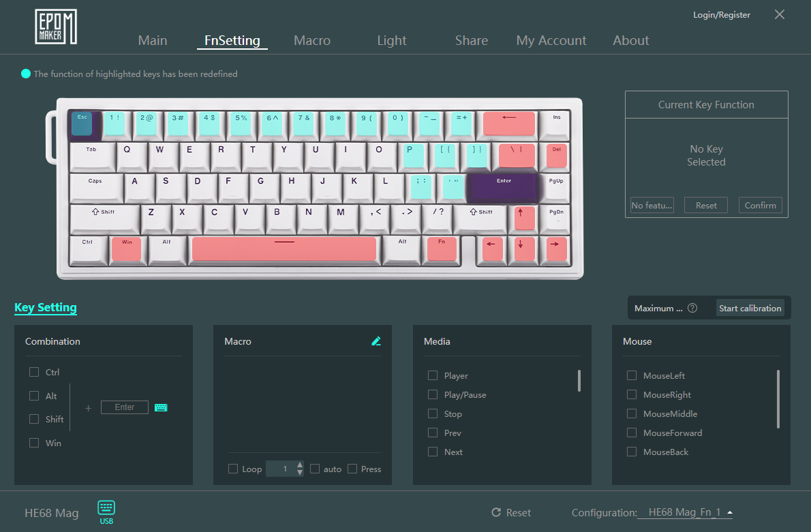Viewport: 811px width, 532px height.
Task: Click the Enter key input field
Action: click(x=125, y=407)
